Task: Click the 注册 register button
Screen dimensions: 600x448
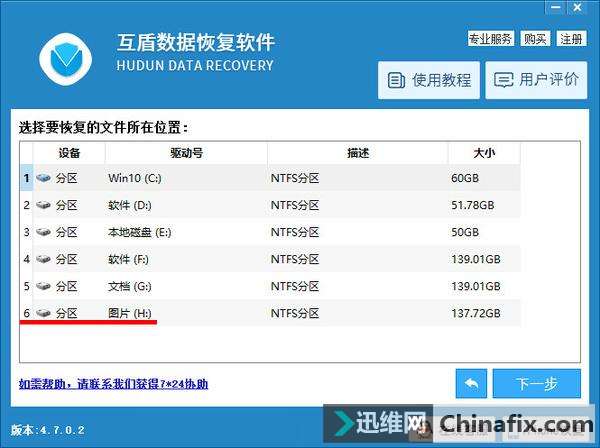Action: click(x=571, y=39)
